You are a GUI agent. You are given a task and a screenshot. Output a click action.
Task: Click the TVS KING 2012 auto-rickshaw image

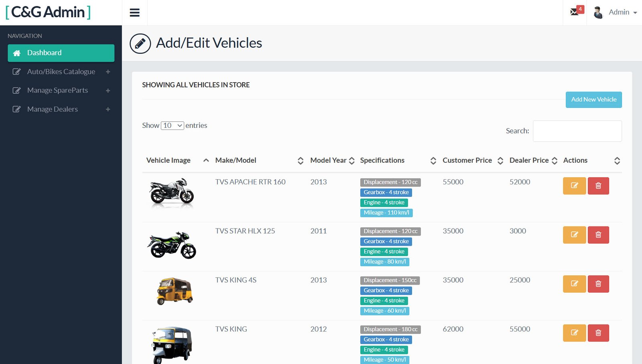point(172,345)
